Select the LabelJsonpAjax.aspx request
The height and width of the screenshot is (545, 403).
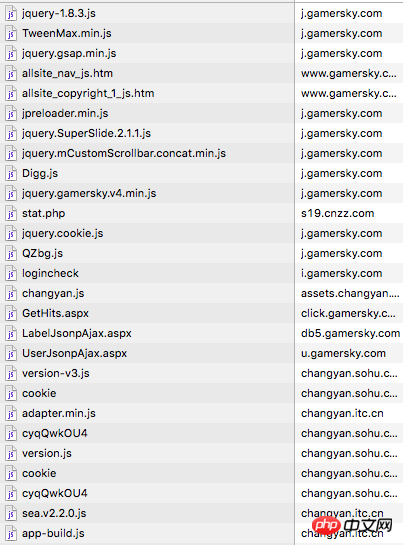coord(201,333)
